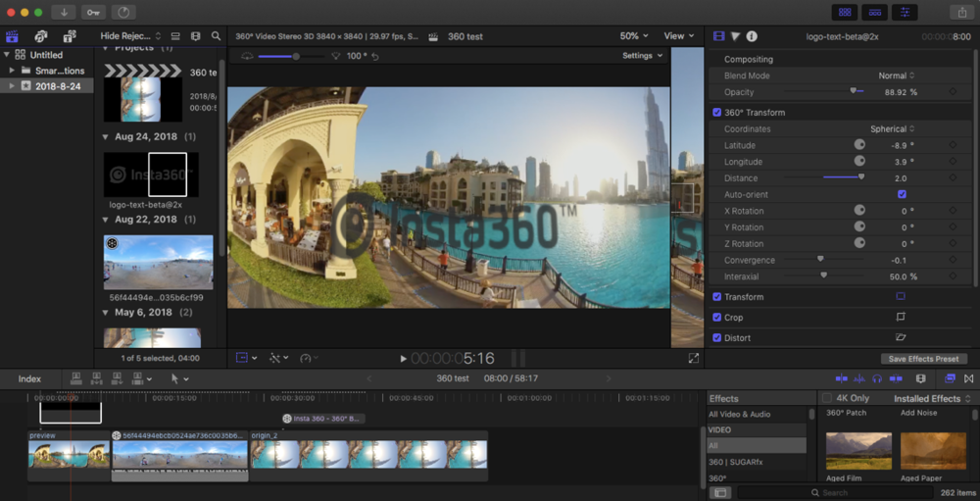Open the Blend Mode Normal dropdown
This screenshot has height=501, width=980.
coord(896,75)
